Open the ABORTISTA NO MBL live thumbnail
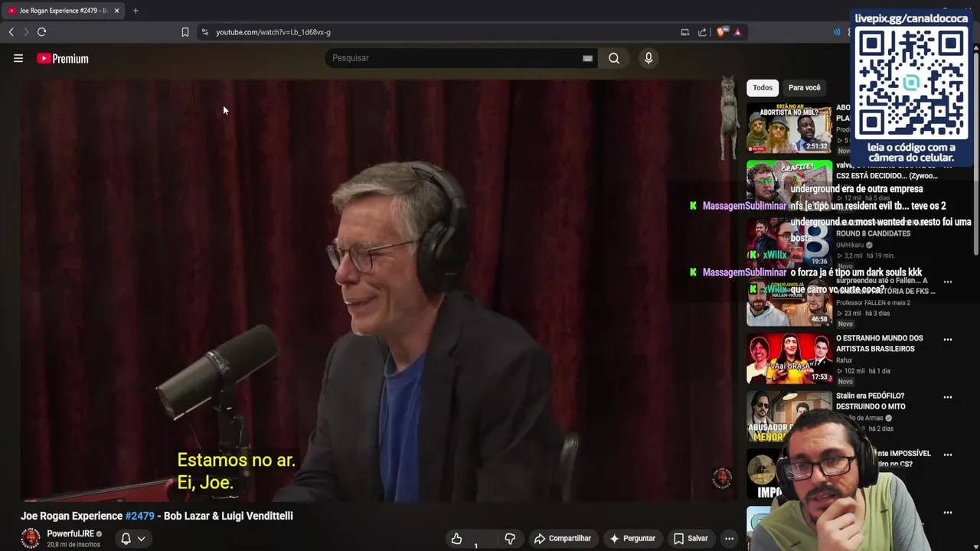Image resolution: width=980 pixels, height=551 pixels. tap(789, 128)
